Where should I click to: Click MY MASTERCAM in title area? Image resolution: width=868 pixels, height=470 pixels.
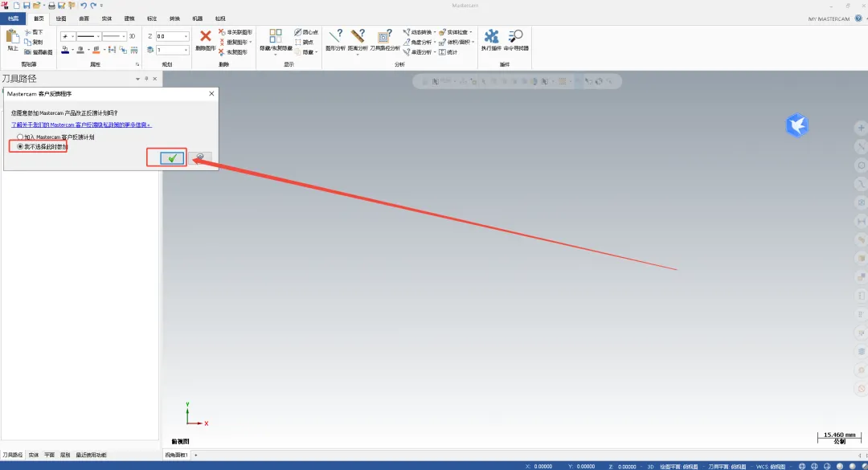click(829, 18)
